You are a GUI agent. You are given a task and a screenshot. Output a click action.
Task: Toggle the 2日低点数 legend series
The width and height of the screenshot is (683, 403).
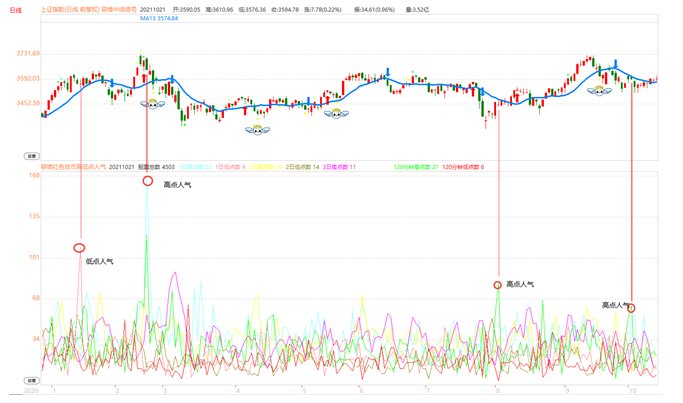[x=302, y=167]
